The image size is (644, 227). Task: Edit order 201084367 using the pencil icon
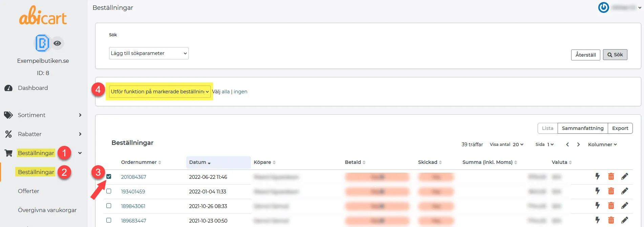point(625,176)
